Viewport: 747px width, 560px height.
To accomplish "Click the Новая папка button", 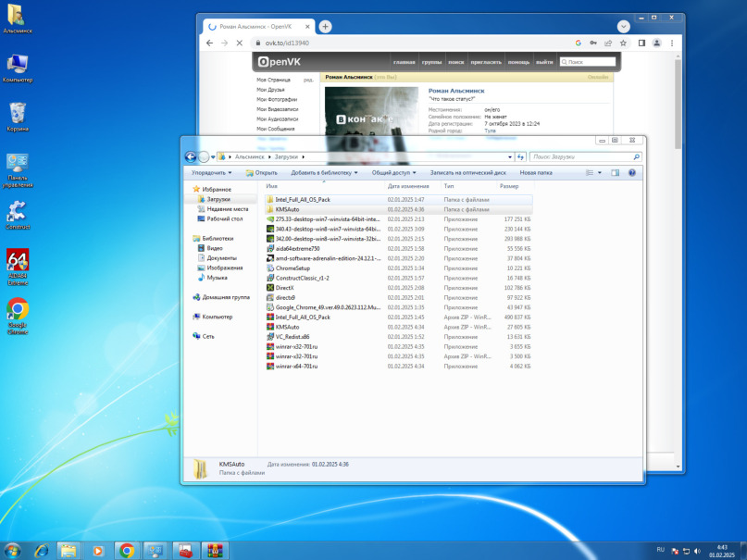I will (536, 172).
